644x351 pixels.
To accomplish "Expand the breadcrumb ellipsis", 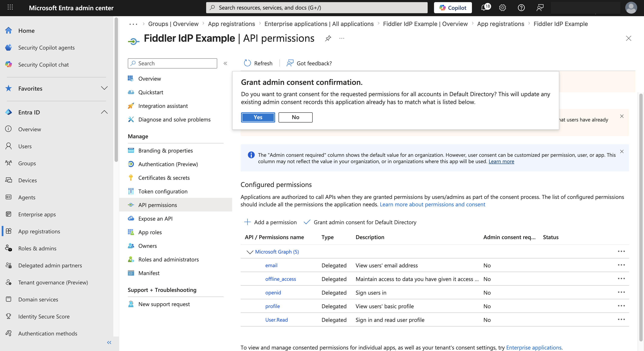I will click(133, 24).
